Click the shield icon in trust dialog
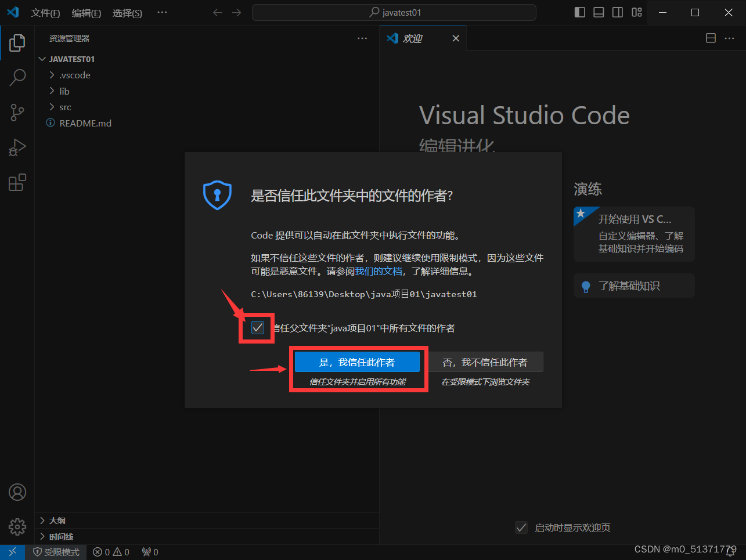Viewport: 746px width, 560px height. pos(217,195)
